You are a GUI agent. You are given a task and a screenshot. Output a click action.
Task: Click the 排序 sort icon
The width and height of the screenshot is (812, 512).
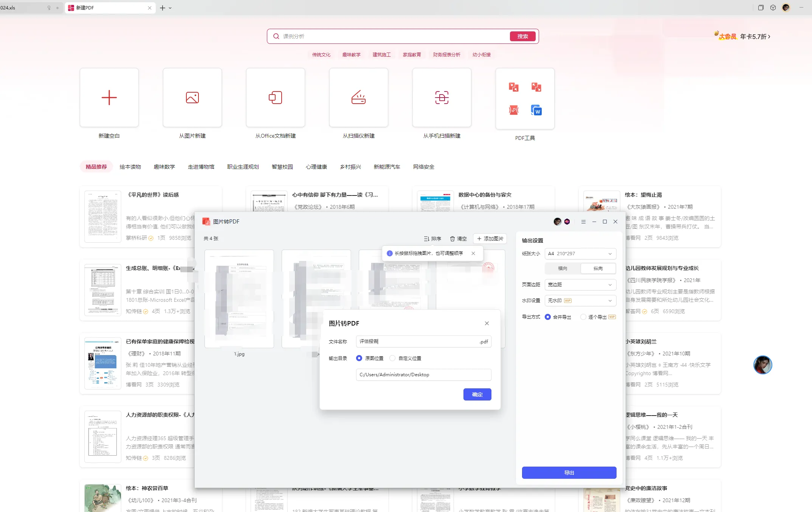click(x=427, y=239)
